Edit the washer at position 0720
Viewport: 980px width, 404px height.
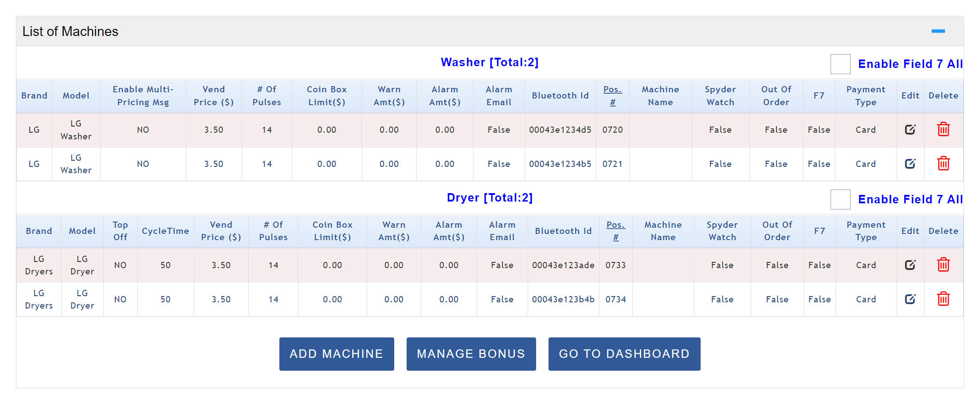[x=910, y=130]
